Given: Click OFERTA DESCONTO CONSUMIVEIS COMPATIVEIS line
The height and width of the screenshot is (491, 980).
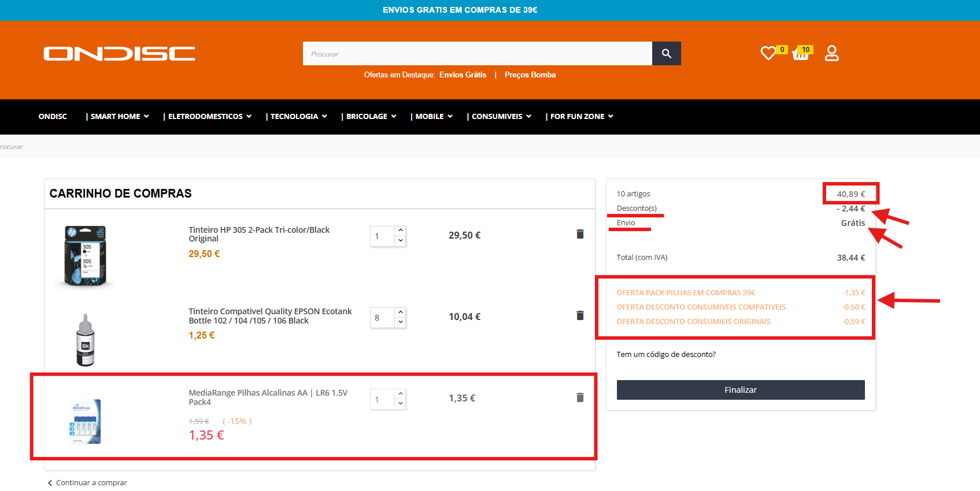Looking at the screenshot, I should click(701, 307).
